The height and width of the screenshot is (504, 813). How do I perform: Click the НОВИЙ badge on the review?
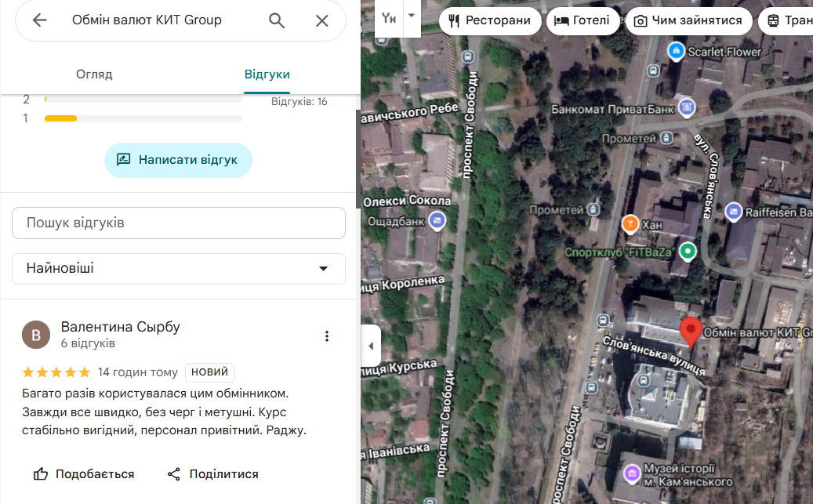tap(209, 372)
